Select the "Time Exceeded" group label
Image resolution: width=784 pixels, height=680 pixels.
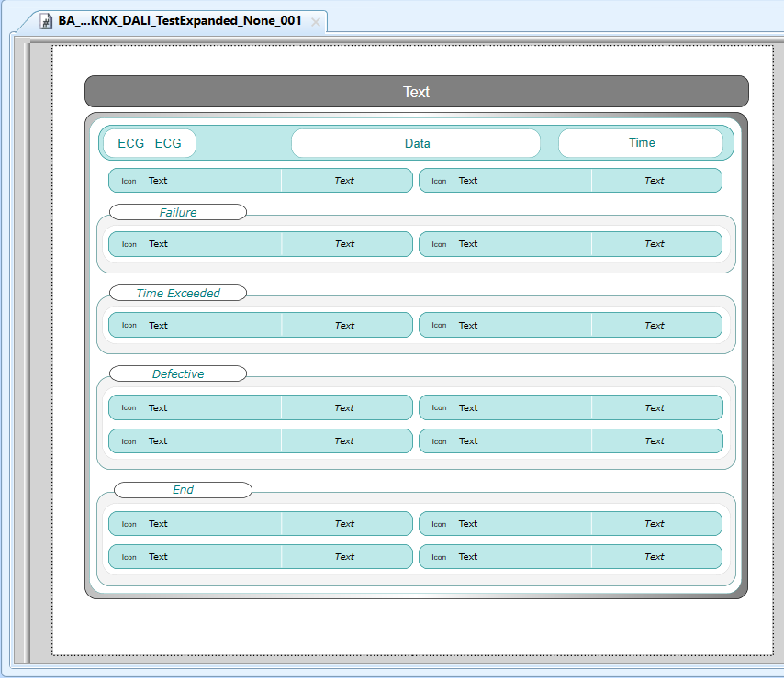click(178, 293)
